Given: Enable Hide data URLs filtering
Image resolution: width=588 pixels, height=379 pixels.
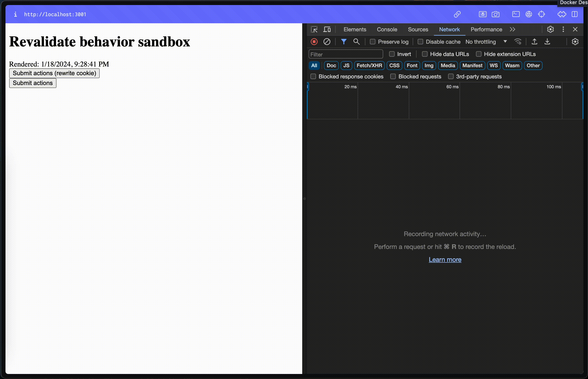Looking at the screenshot, I should (x=425, y=54).
